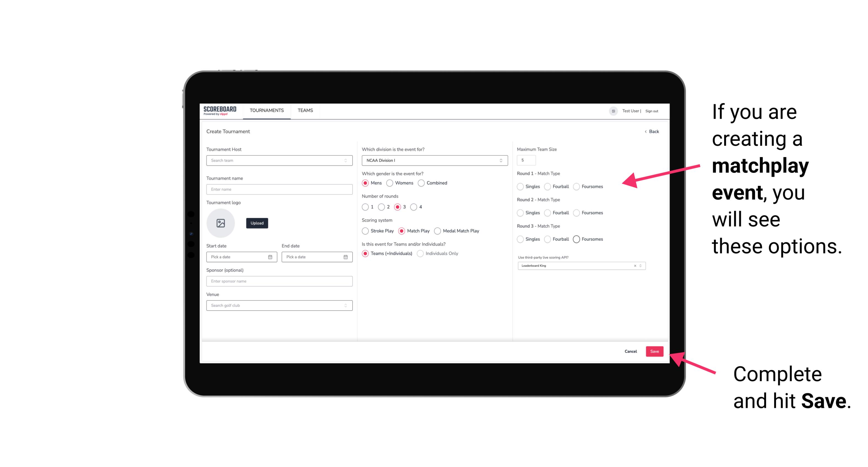Image resolution: width=868 pixels, height=467 pixels.
Task: Select the Mens gender radio button
Action: [365, 183]
